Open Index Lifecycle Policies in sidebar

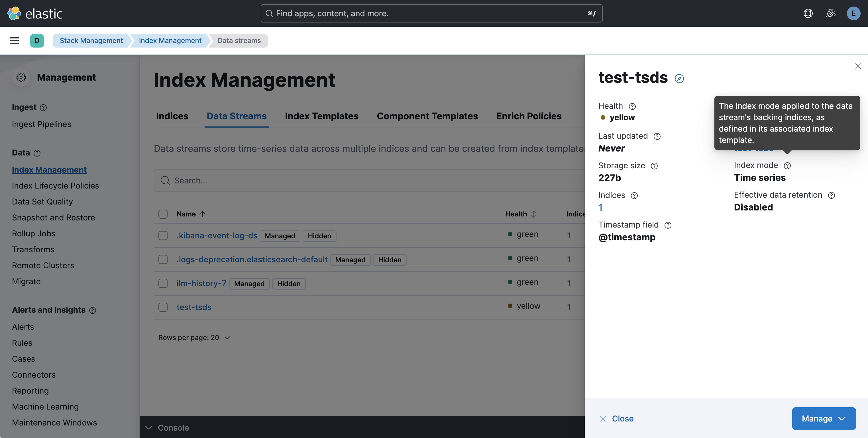pyautogui.click(x=56, y=186)
